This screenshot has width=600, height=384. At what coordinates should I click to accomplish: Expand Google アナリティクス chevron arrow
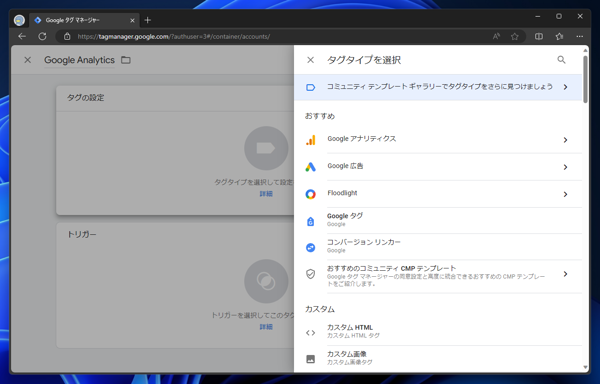pos(565,140)
